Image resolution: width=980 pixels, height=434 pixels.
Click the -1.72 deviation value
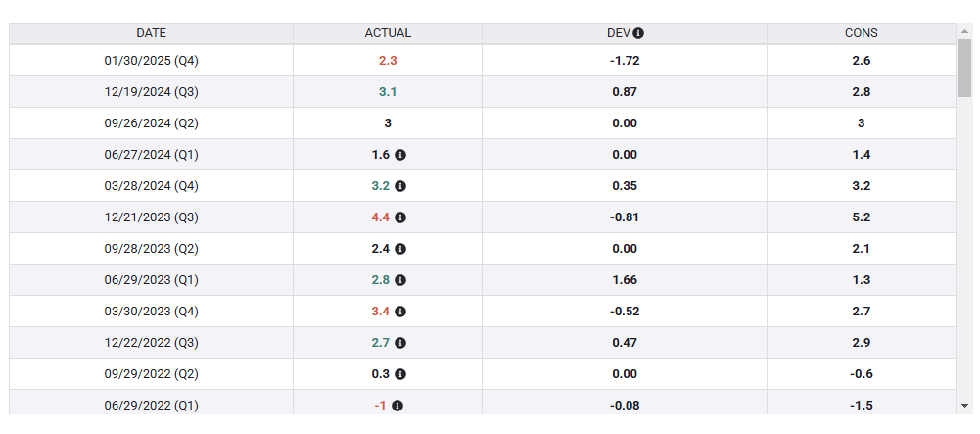[x=624, y=61]
